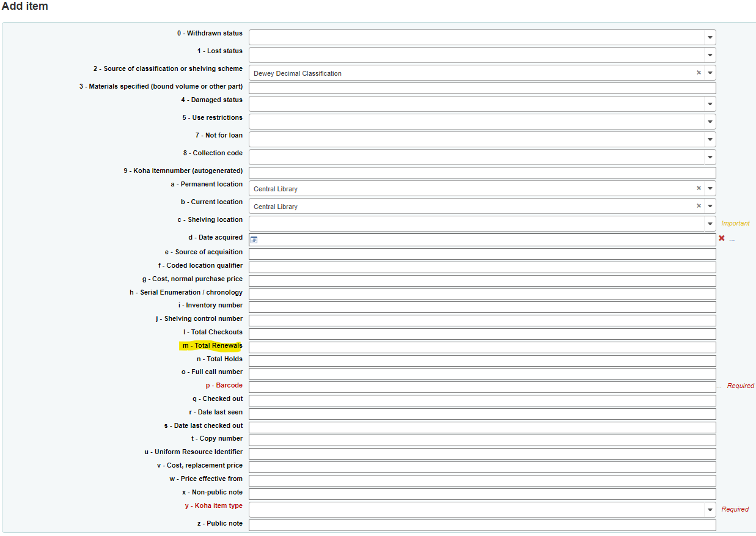756x536 pixels.
Task: Open Koha item type dropdown
Action: [710, 510]
